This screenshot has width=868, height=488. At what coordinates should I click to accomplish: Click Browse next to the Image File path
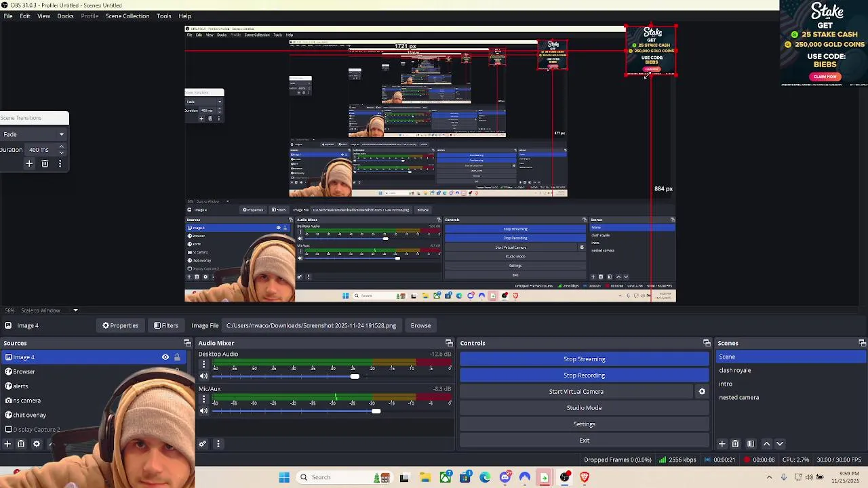[420, 325]
